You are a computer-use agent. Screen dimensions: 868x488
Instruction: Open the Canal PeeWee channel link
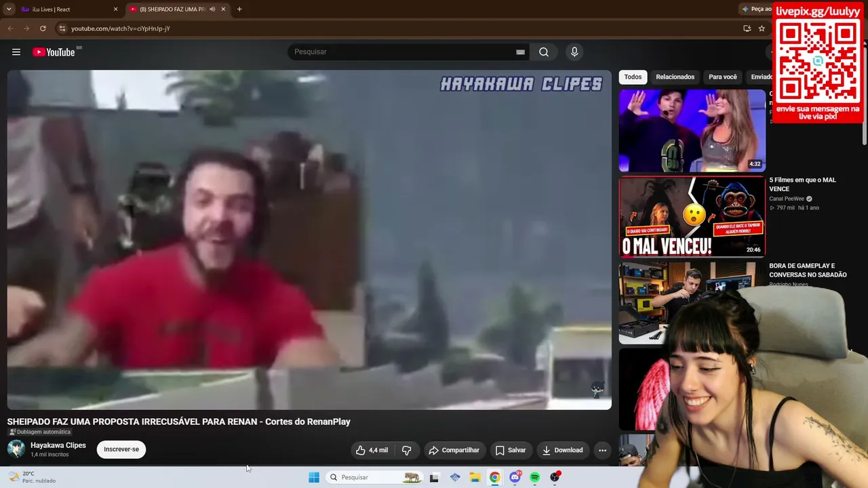point(787,199)
